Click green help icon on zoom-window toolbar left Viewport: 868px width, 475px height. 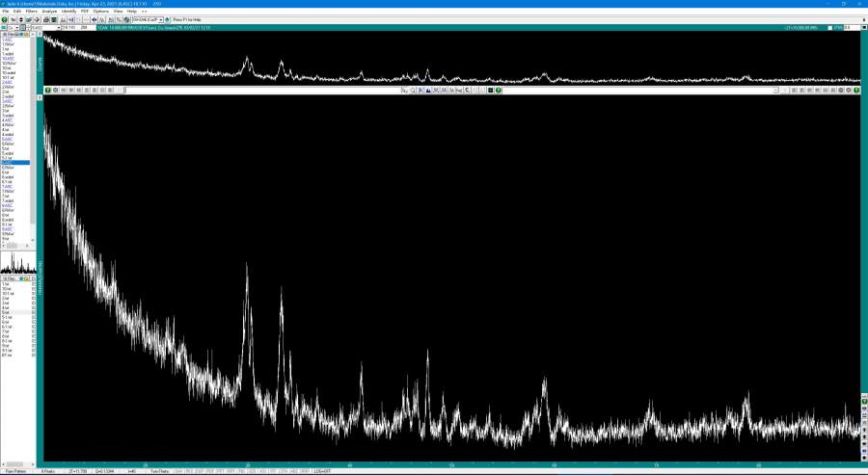(x=48, y=91)
